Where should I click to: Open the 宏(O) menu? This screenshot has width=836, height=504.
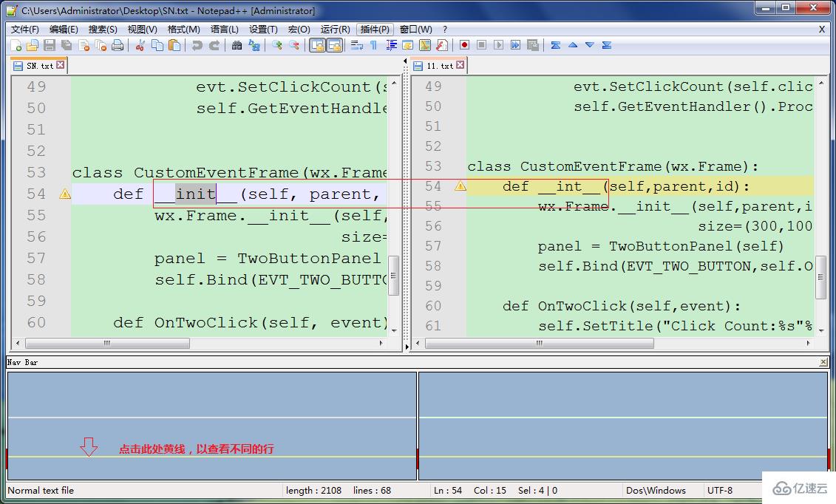[299, 30]
